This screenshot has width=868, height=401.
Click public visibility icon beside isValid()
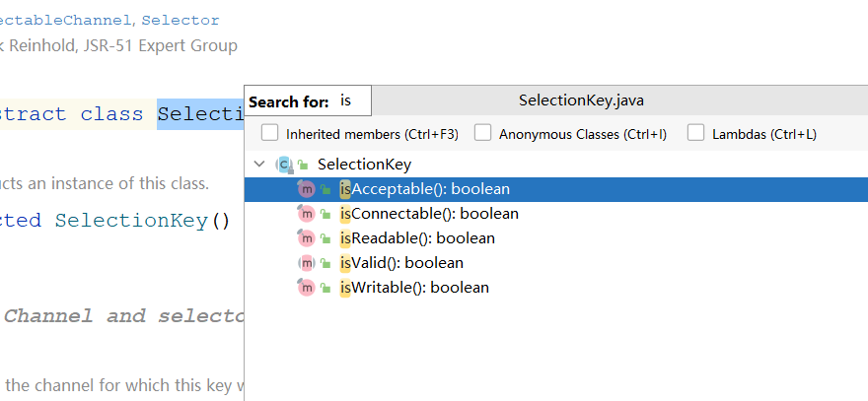[325, 263]
